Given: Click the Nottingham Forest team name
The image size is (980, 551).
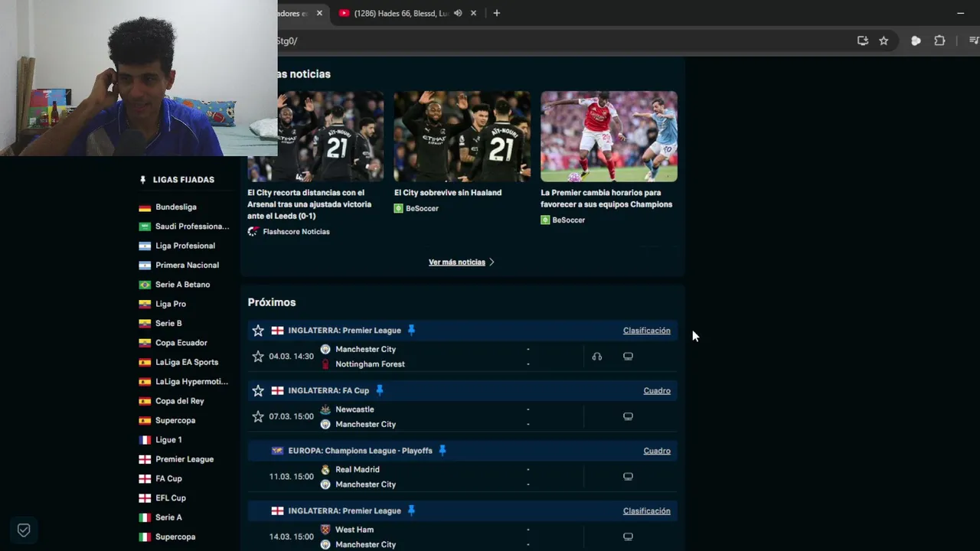Looking at the screenshot, I should coord(370,364).
